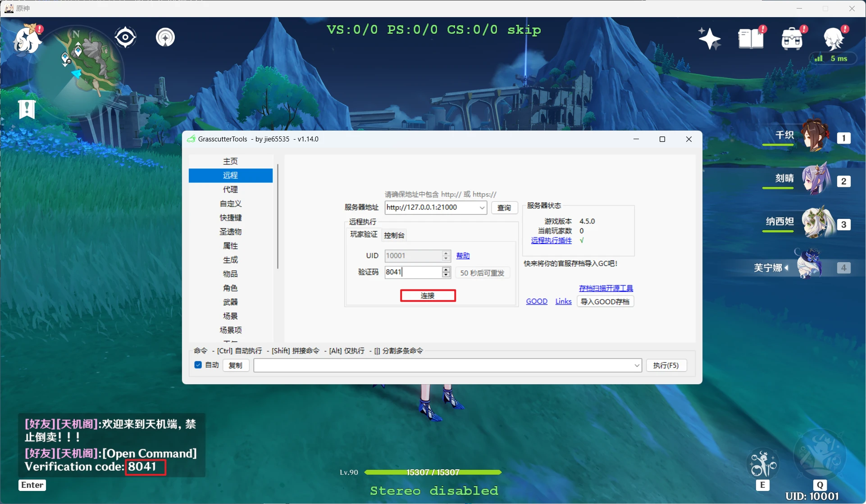The image size is (866, 504).
Task: Click party slot number 1
Action: click(x=843, y=138)
